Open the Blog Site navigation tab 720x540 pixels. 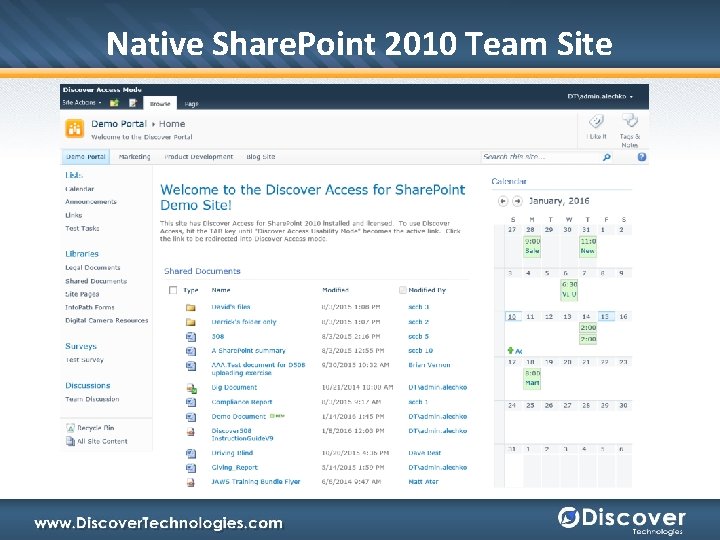260,157
